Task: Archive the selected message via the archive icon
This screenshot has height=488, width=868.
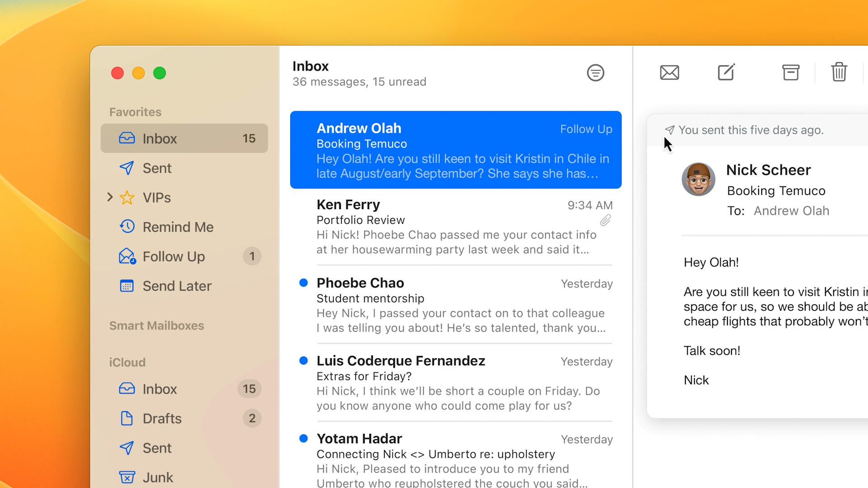Action: click(x=790, y=72)
